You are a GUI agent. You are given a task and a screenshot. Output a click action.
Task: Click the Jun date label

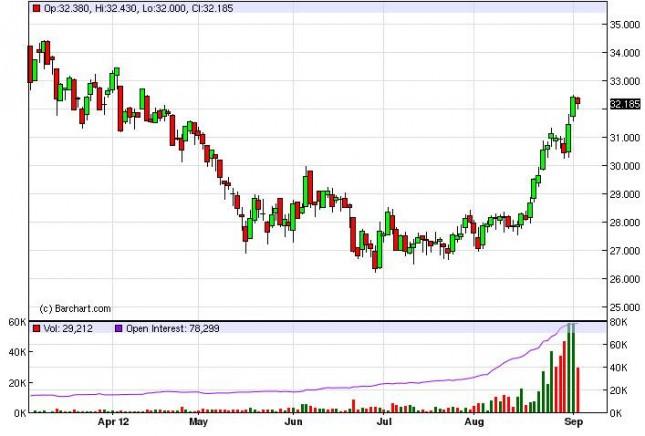[x=293, y=422]
